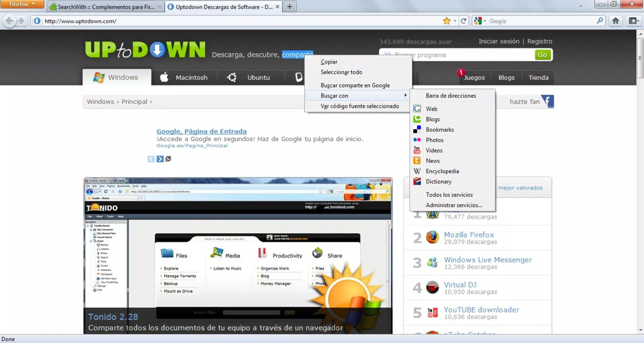
Task: Click the Virtual DJ icon in the ranking
Action: click(x=433, y=287)
